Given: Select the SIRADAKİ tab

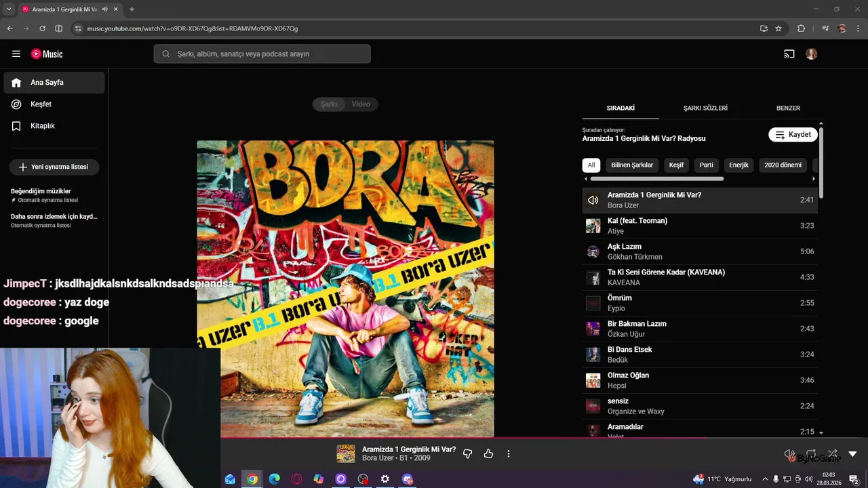Looking at the screenshot, I should coord(620,108).
